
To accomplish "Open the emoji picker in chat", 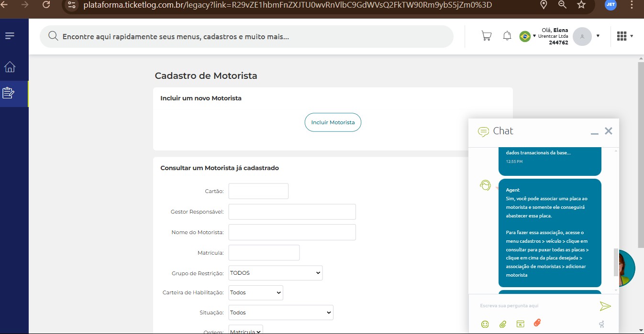I will 485,324.
